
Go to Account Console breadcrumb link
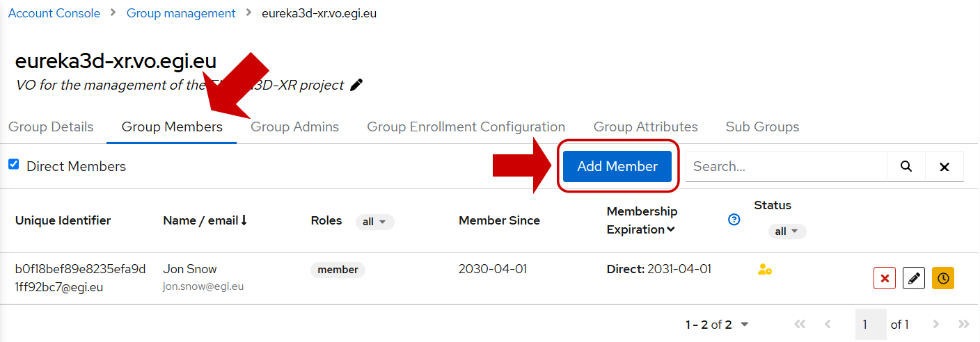tap(54, 13)
